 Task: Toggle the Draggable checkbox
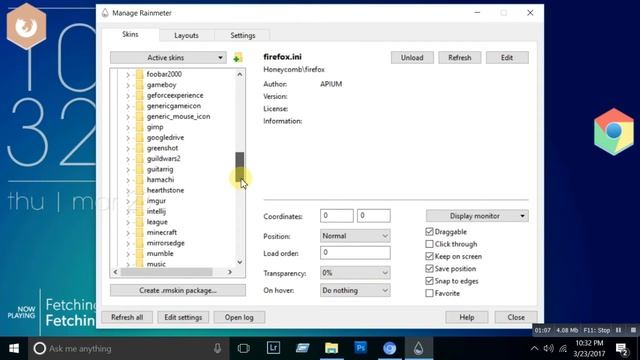click(x=429, y=231)
